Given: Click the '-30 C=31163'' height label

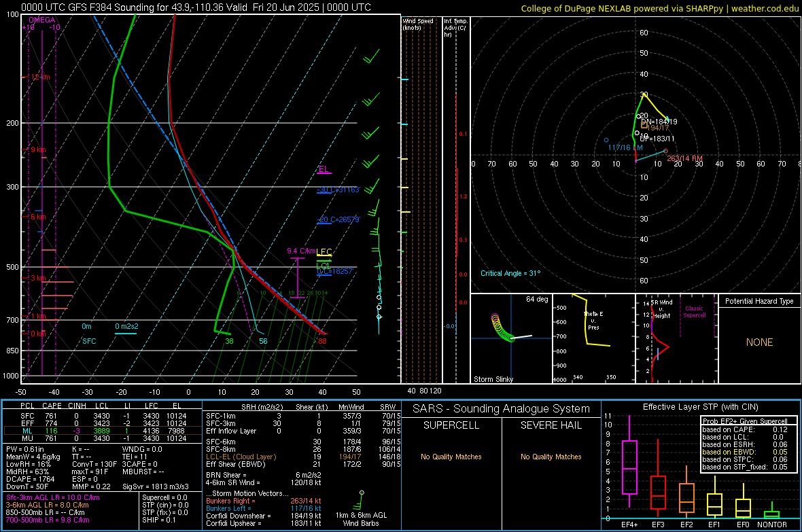Looking at the screenshot, I should pyautogui.click(x=338, y=190).
